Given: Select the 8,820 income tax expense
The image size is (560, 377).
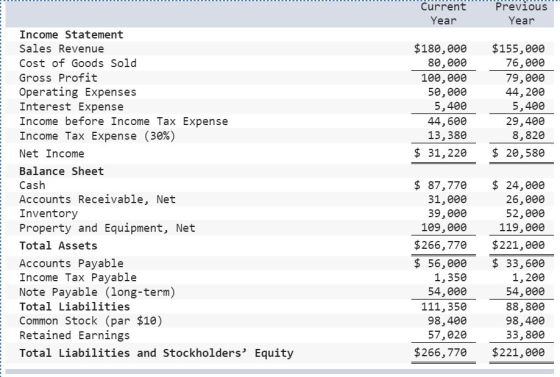Looking at the screenshot, I should click(x=528, y=135).
